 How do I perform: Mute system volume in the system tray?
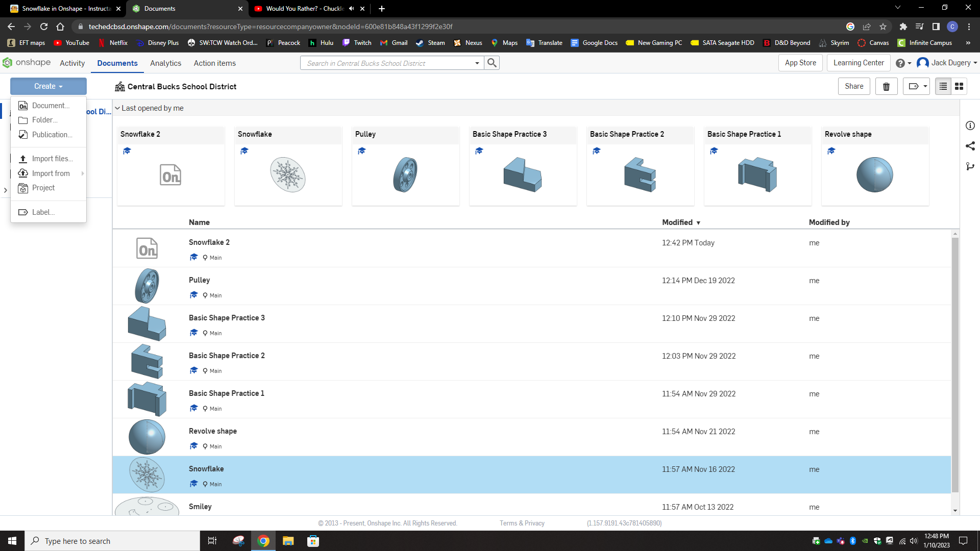(x=915, y=541)
